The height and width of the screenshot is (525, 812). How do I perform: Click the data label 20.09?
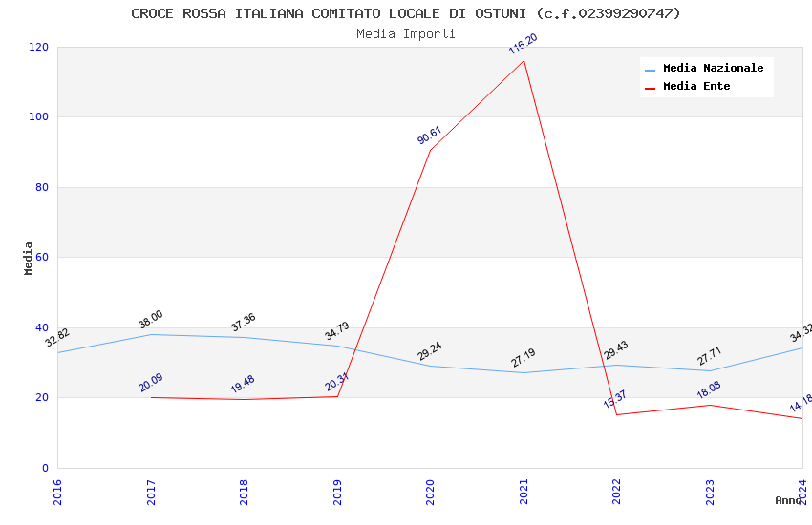click(151, 383)
